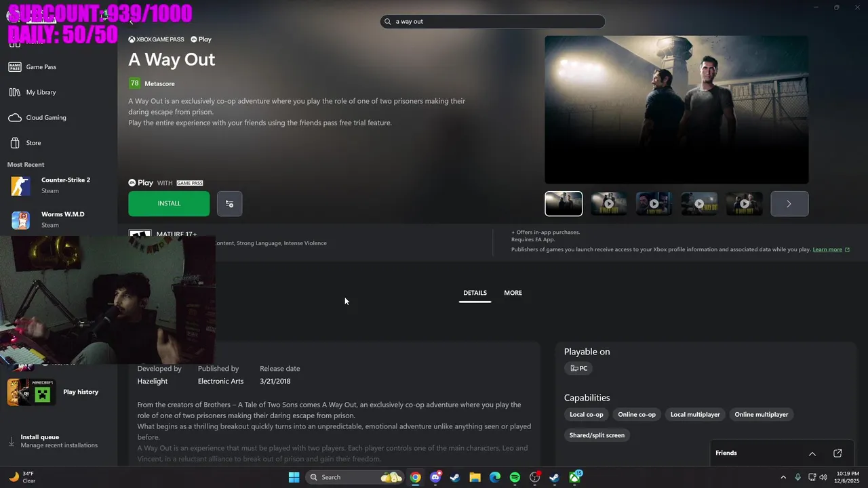Switch to the DETAILS tab
868x488 pixels.
point(475,293)
